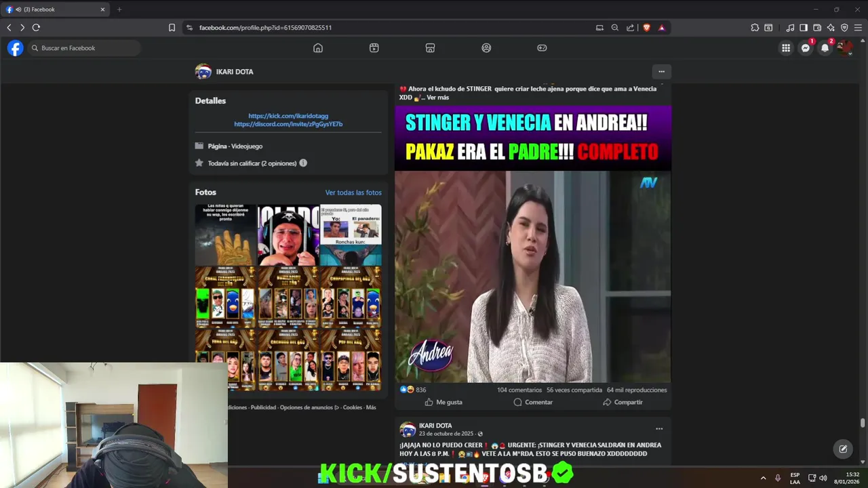Share this page from address bar

click(631, 28)
